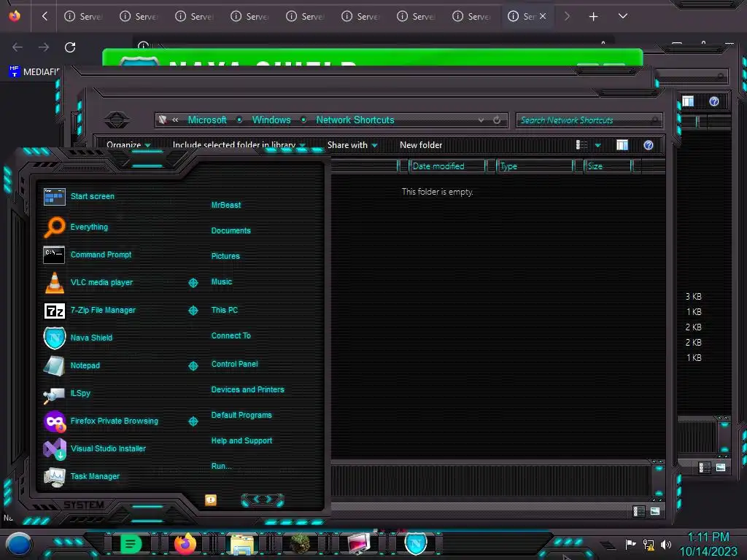
Task: Open Help in the back Explorer window
Action: pyautogui.click(x=713, y=101)
